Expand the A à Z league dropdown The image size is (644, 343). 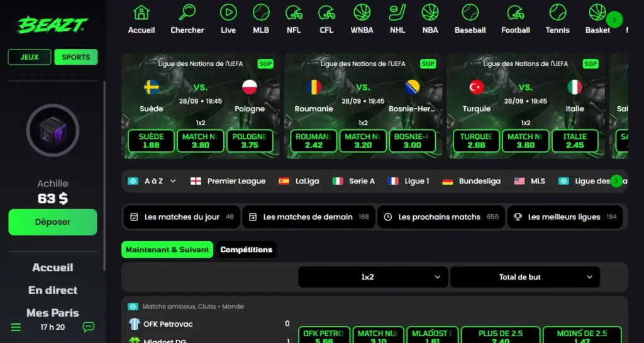tap(152, 181)
